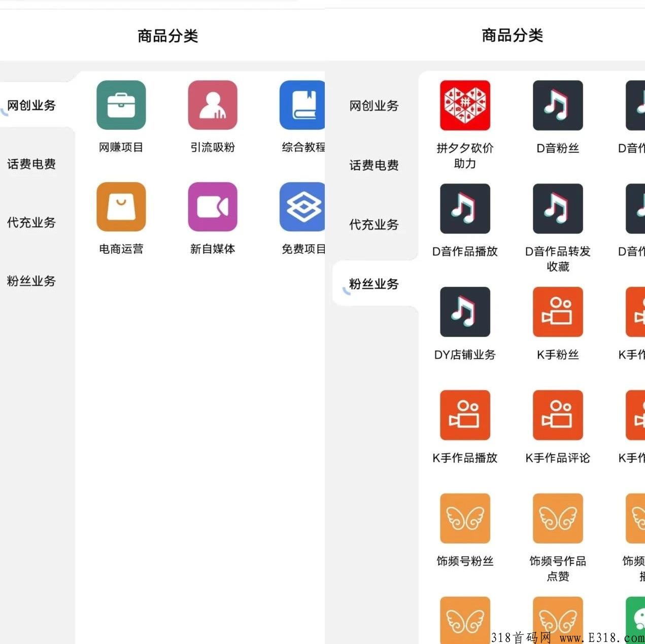Viewport: 645px width, 644px height.
Task: Click the 免费项目 label
Action: pos(303,249)
